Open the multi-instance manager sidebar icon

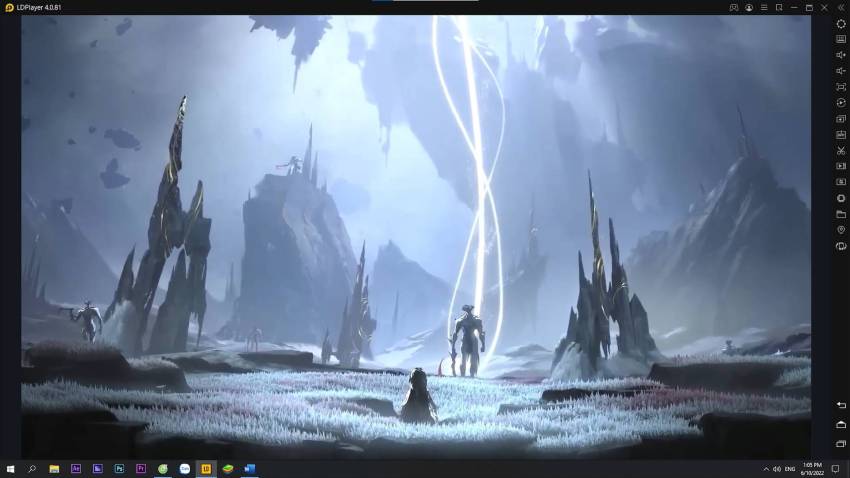841,119
